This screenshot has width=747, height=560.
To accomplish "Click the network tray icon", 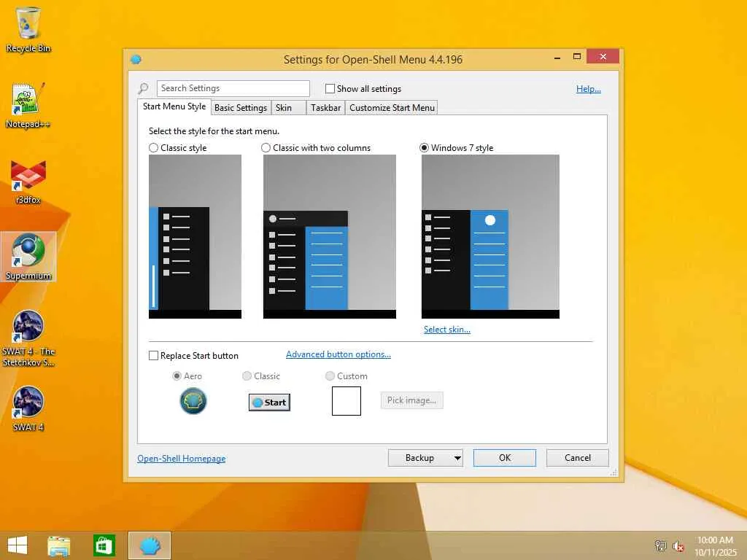I will click(x=660, y=545).
